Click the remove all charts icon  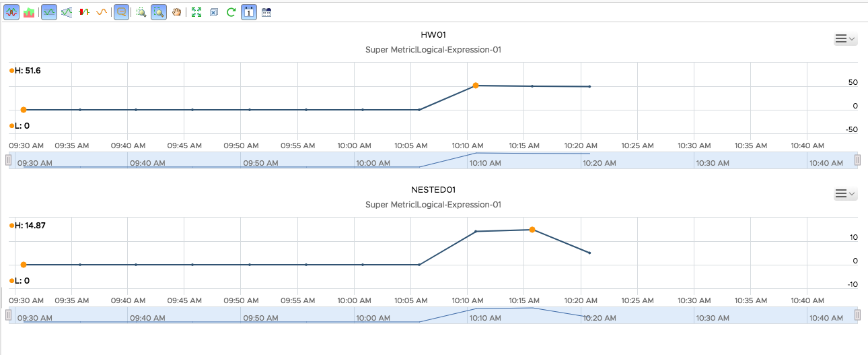(214, 12)
